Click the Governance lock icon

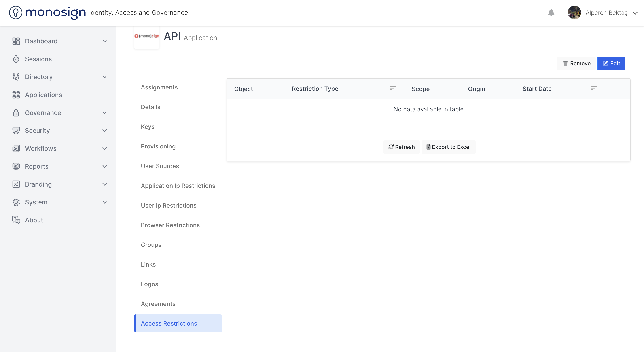point(16,113)
